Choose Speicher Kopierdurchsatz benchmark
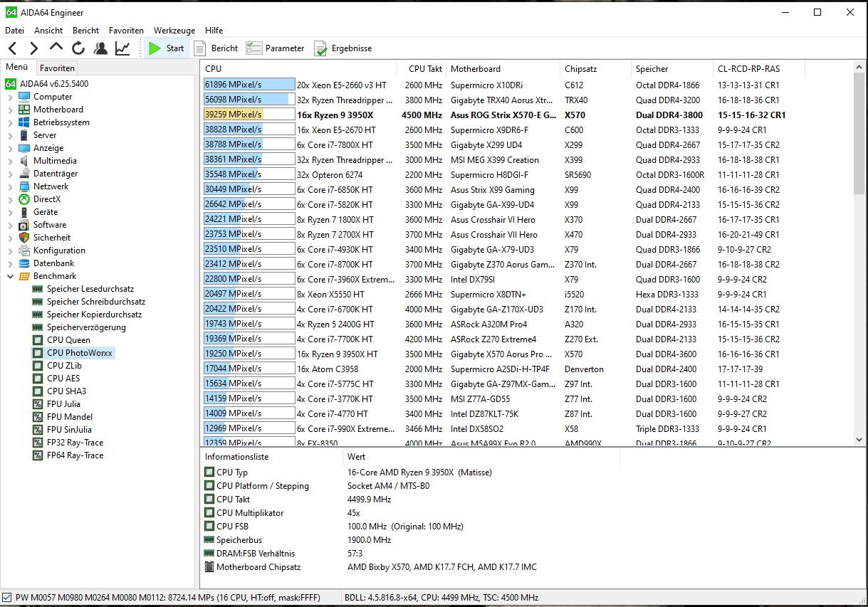This screenshot has height=607, width=868. (x=94, y=315)
